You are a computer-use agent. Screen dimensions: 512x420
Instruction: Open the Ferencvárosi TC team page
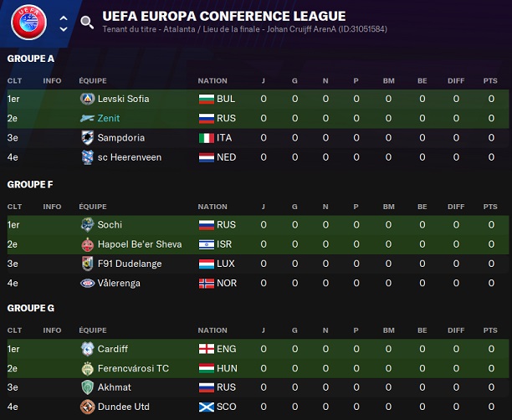133,368
